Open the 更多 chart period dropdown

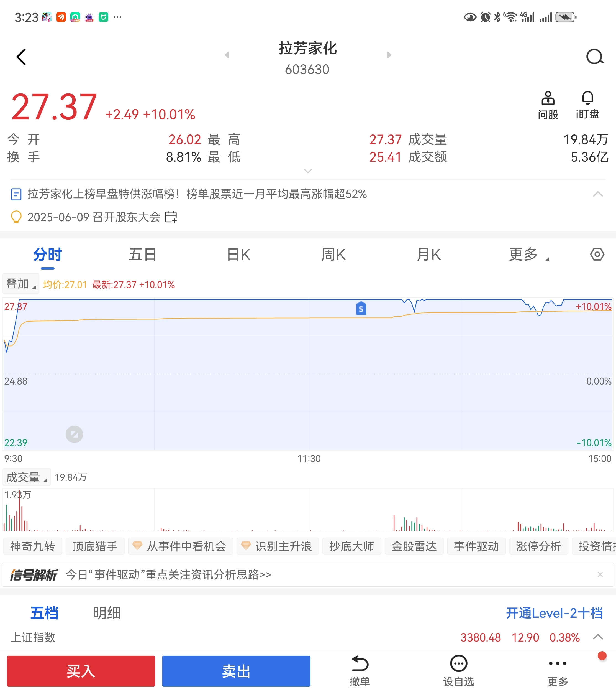[x=528, y=255]
